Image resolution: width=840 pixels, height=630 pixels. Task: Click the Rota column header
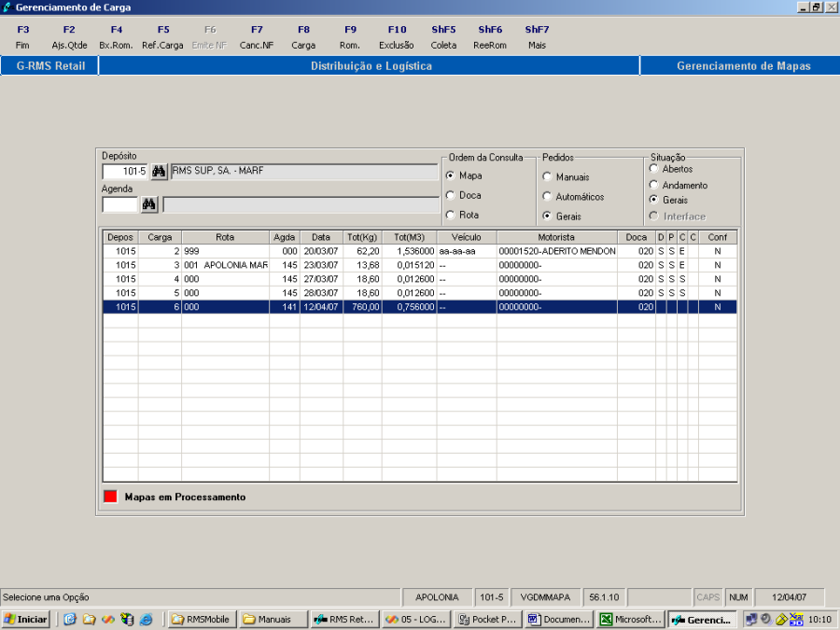[x=225, y=237]
